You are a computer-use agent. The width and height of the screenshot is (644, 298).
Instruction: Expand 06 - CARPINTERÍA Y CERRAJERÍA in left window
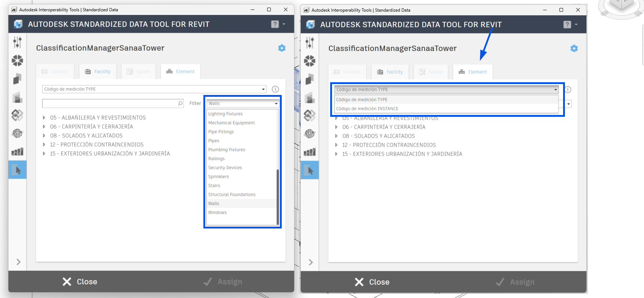[44, 127]
